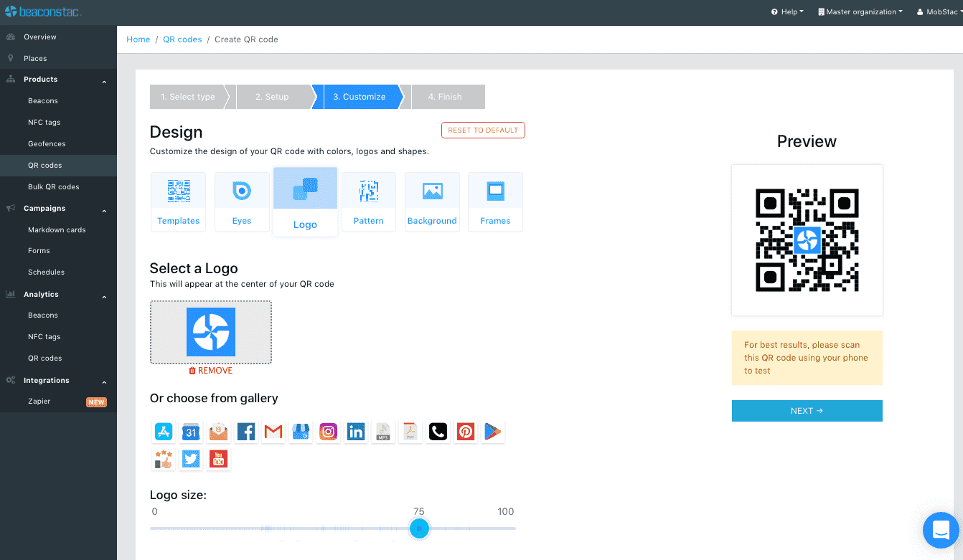Pick the App Store logo from gallery
Screen dimensions: 963x560
tap(164, 432)
